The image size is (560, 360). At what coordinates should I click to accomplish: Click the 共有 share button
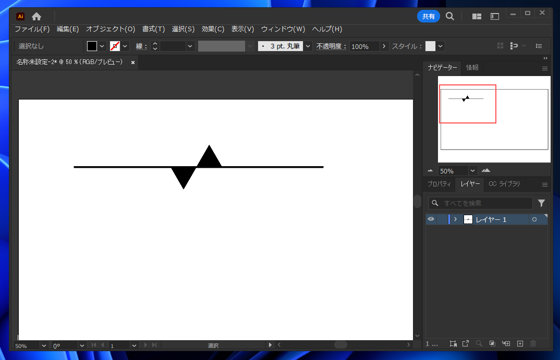pos(429,16)
